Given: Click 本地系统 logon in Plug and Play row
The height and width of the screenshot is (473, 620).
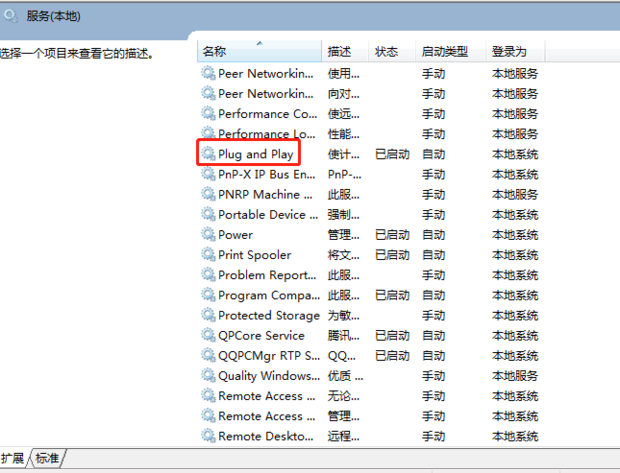Looking at the screenshot, I should click(515, 154).
